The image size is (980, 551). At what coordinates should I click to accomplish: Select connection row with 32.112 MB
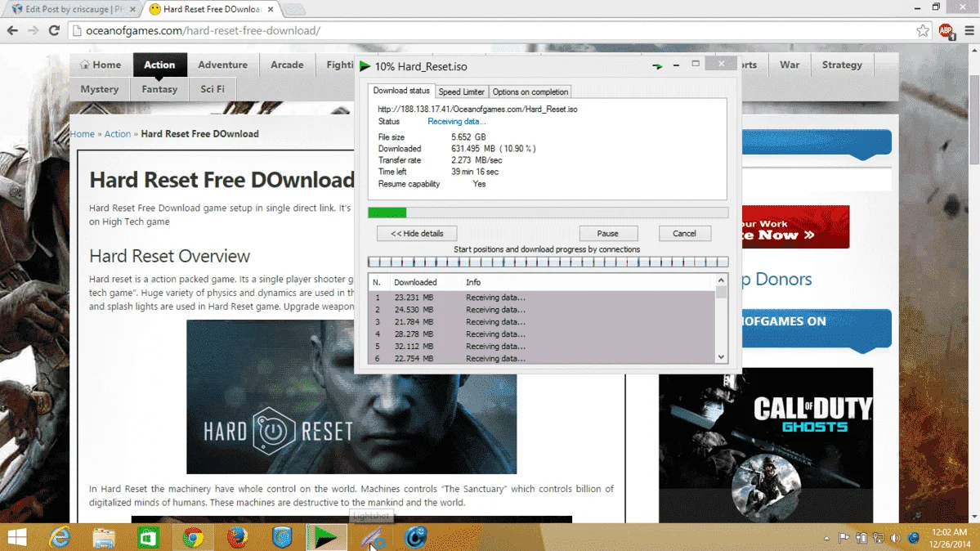pos(541,347)
